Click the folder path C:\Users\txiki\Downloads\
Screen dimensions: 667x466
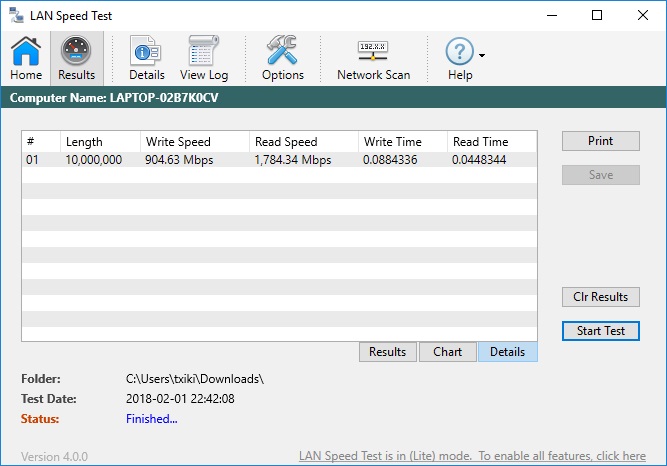(195, 379)
